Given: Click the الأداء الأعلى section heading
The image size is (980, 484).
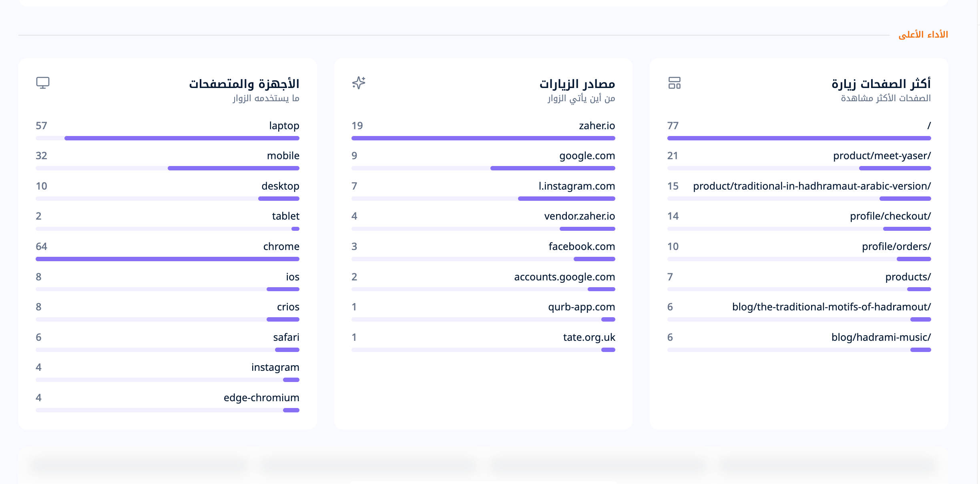Looking at the screenshot, I should 923,35.
